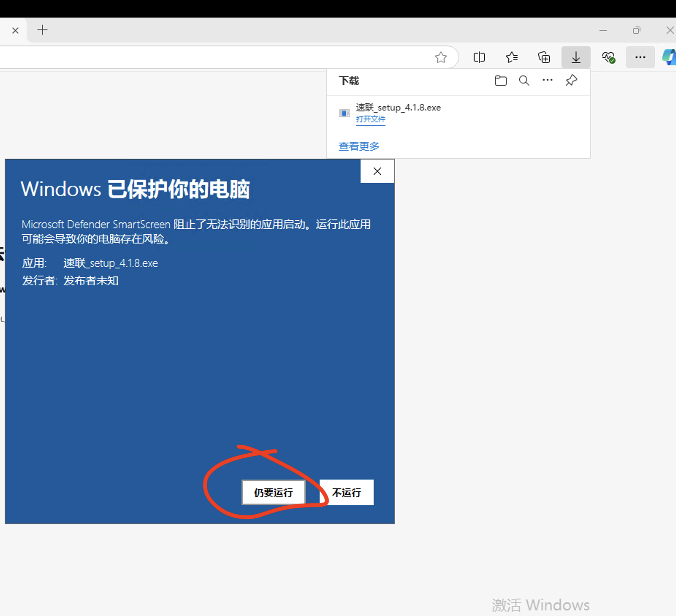This screenshot has width=676, height=616.
Task: Close the current browser tab
Action: pyautogui.click(x=15, y=30)
